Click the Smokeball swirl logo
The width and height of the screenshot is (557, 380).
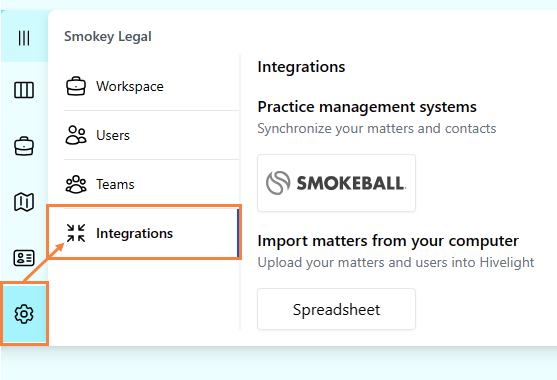(278, 183)
